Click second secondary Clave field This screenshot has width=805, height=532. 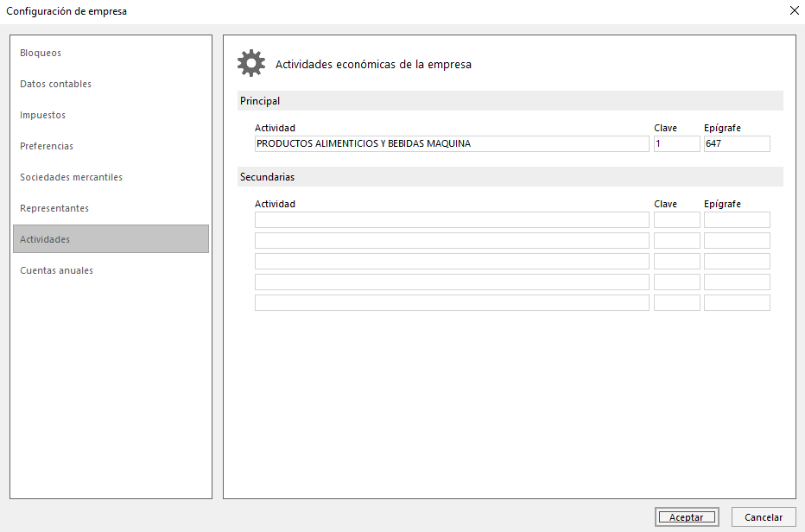676,240
